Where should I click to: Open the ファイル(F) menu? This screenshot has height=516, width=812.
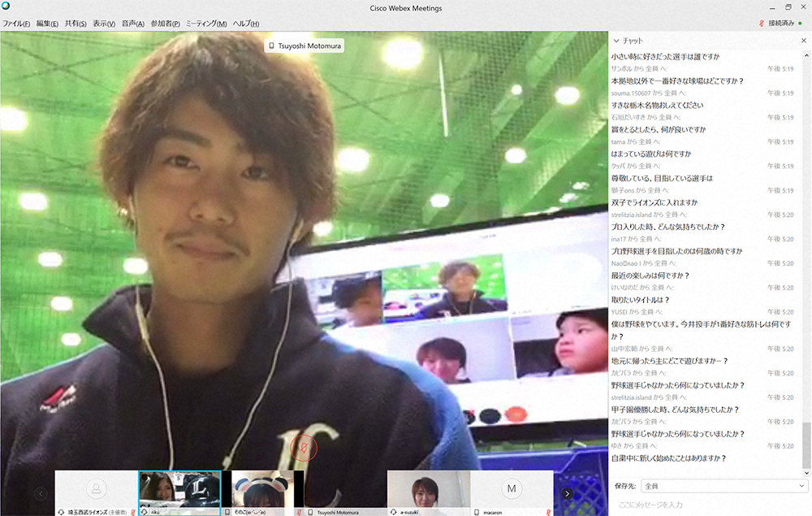pos(16,24)
